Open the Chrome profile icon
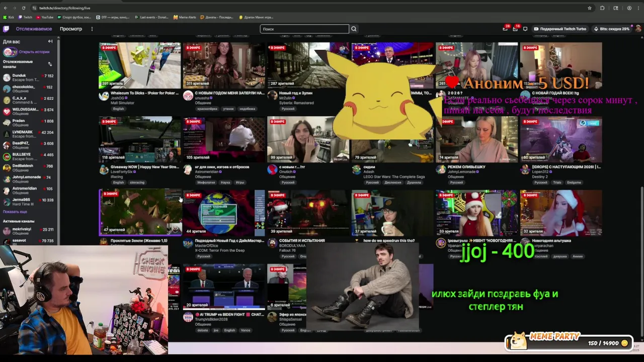Image resolution: width=644 pixels, height=362 pixels. click(x=629, y=8)
